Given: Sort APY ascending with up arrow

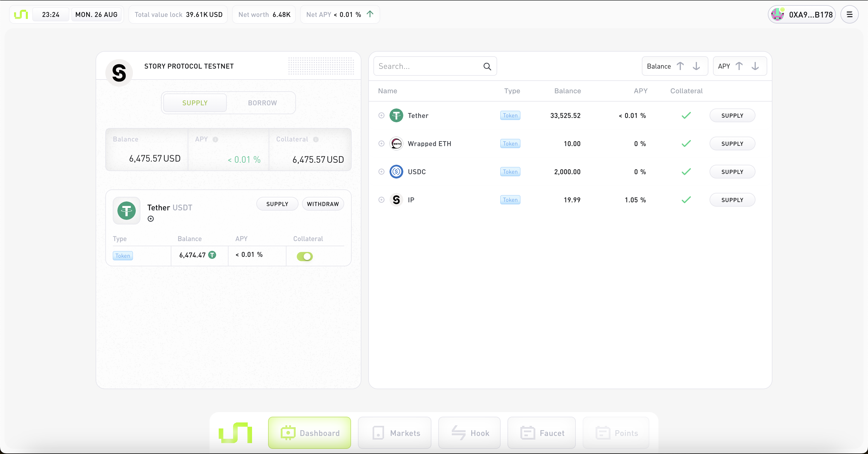Looking at the screenshot, I should (x=739, y=66).
